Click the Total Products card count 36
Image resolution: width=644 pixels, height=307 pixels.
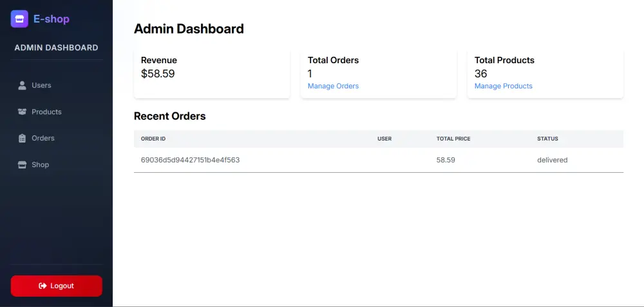(480, 74)
